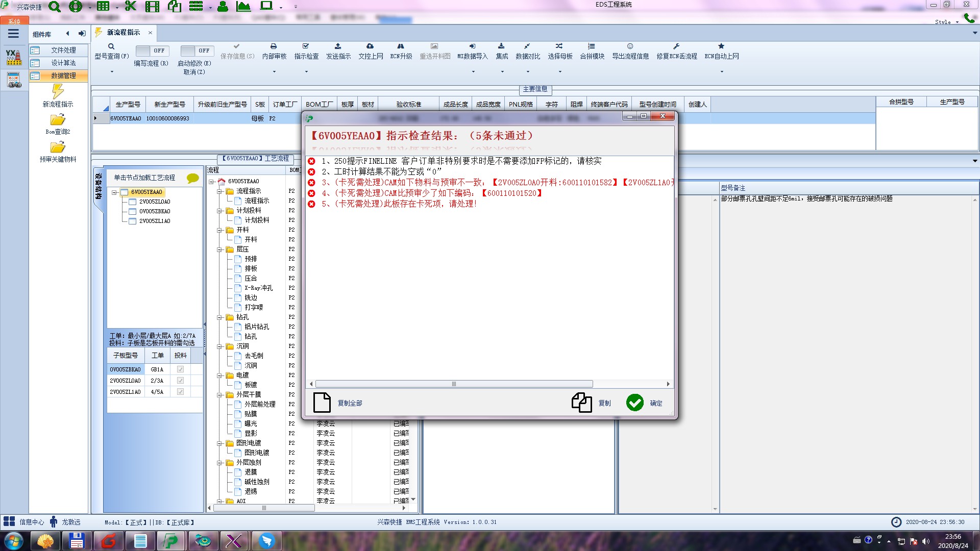Click the Windows Start button
The image size is (980, 551).
pos(14,540)
